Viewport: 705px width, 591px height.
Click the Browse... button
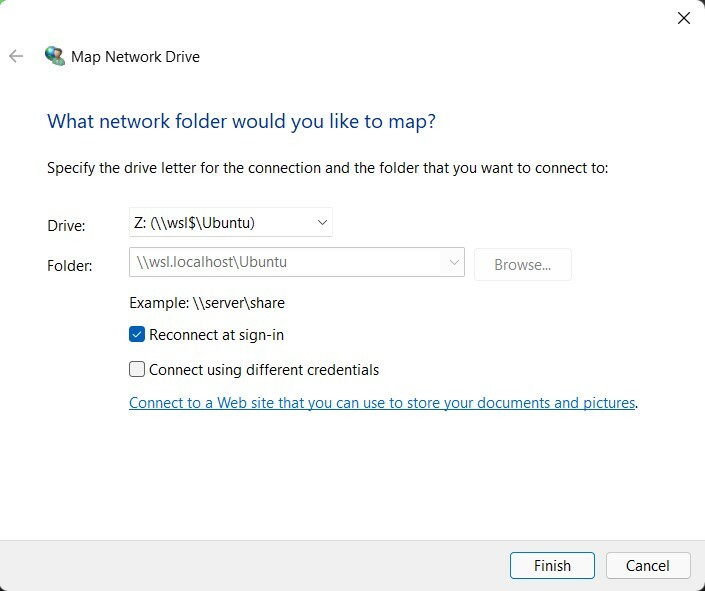coord(522,264)
